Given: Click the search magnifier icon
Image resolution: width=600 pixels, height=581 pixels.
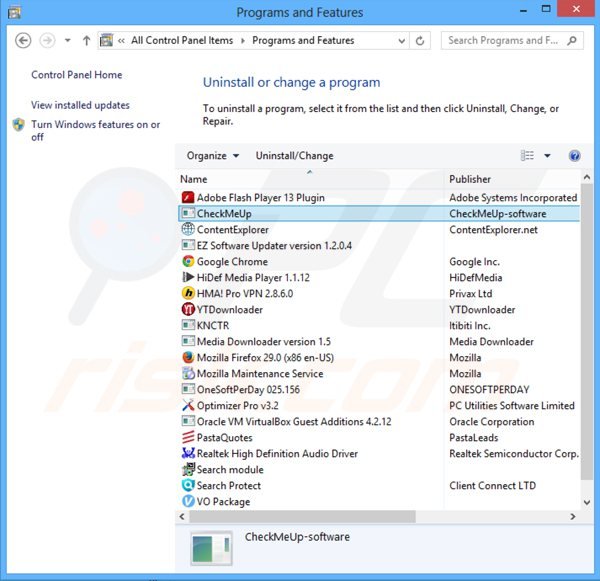Looking at the screenshot, I should tap(572, 40).
